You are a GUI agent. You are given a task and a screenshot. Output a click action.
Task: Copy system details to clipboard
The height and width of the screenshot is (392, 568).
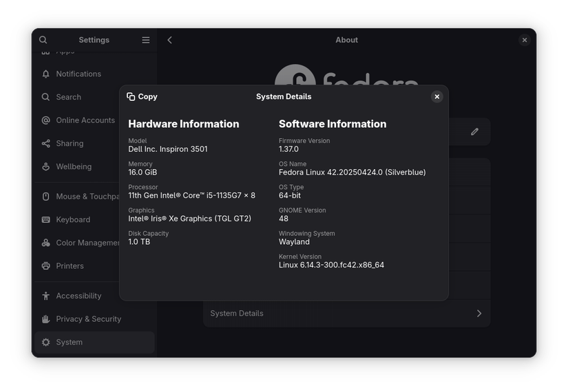pos(143,97)
